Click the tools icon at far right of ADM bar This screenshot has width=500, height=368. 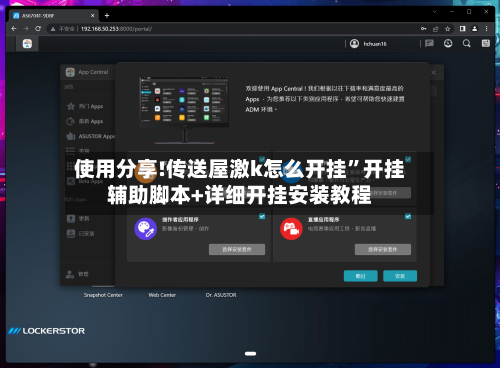486,43
